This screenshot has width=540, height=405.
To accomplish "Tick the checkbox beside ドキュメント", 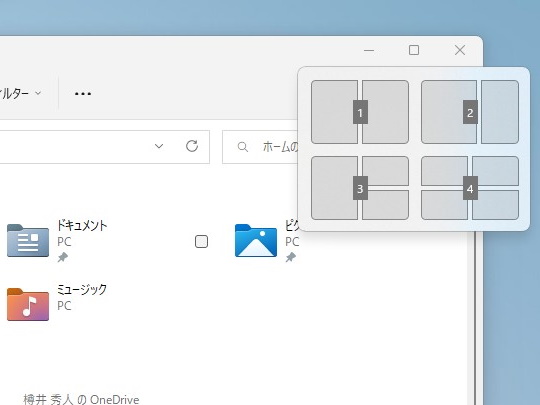I will pos(201,241).
